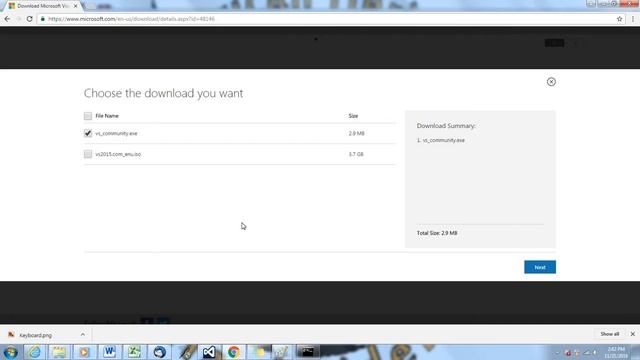Image resolution: width=640 pixels, height=360 pixels.
Task: Click the 2.9 MB size value
Action: (x=356, y=133)
